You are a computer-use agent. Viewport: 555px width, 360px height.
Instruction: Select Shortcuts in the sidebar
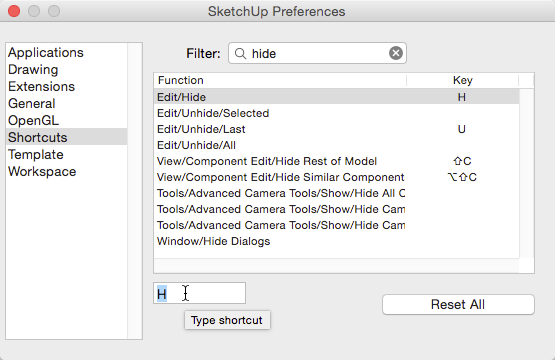point(67,137)
